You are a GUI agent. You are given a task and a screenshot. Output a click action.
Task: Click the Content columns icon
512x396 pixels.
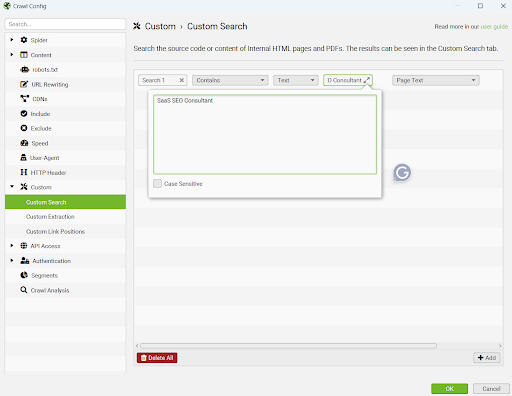(24, 55)
